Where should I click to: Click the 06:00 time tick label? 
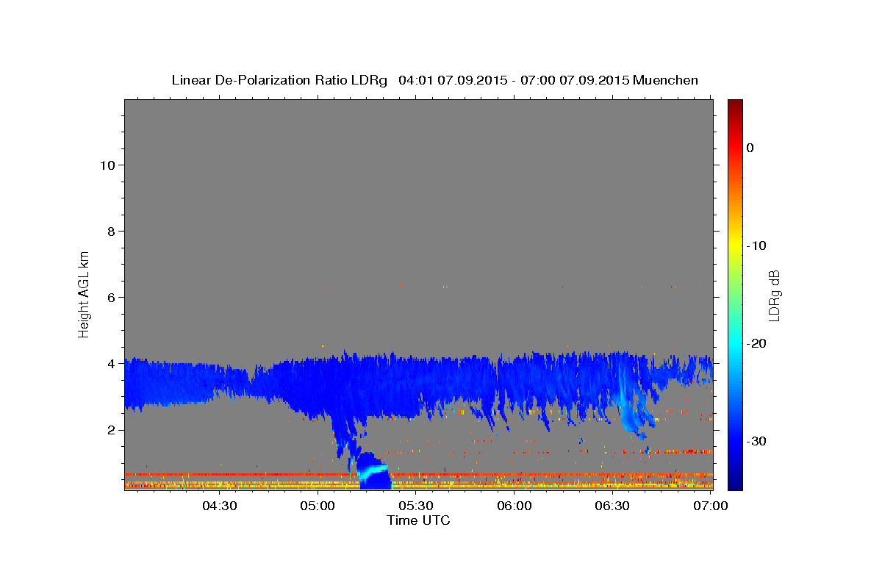coord(514,506)
